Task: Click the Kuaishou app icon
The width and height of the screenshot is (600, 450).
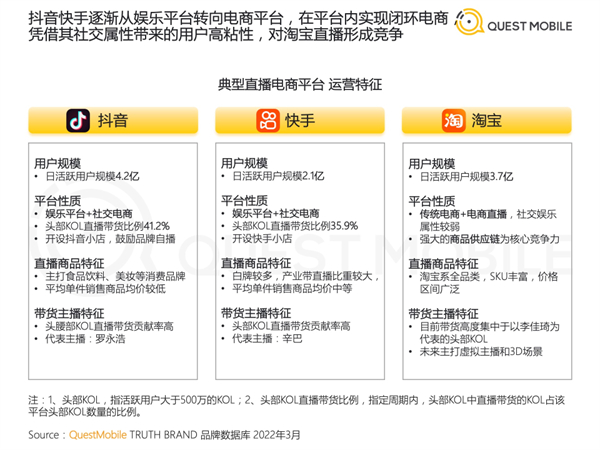Action: point(268,121)
